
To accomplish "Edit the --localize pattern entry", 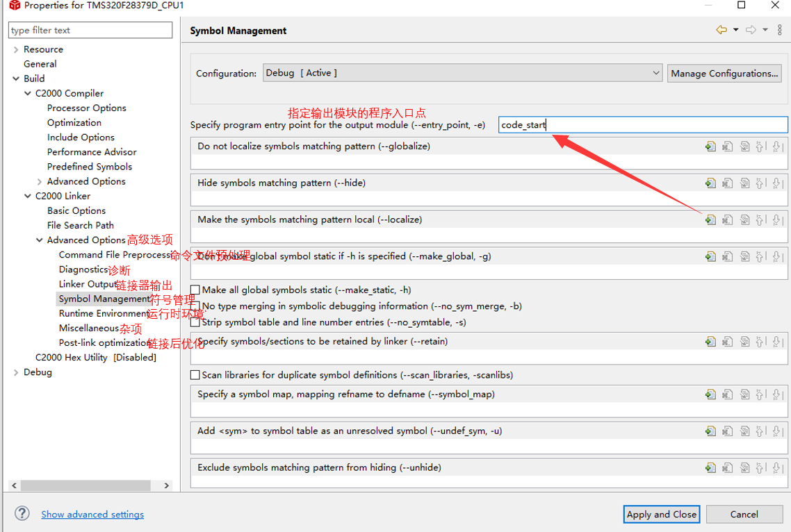I will [x=744, y=220].
